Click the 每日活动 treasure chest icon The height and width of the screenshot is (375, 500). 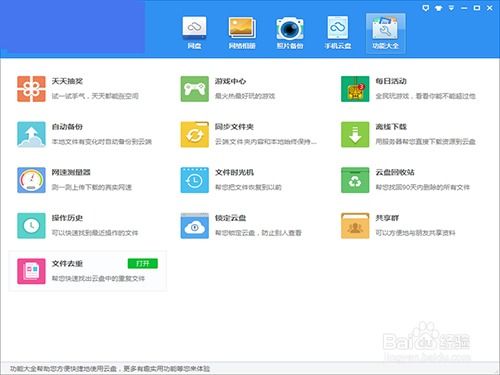coord(355,89)
